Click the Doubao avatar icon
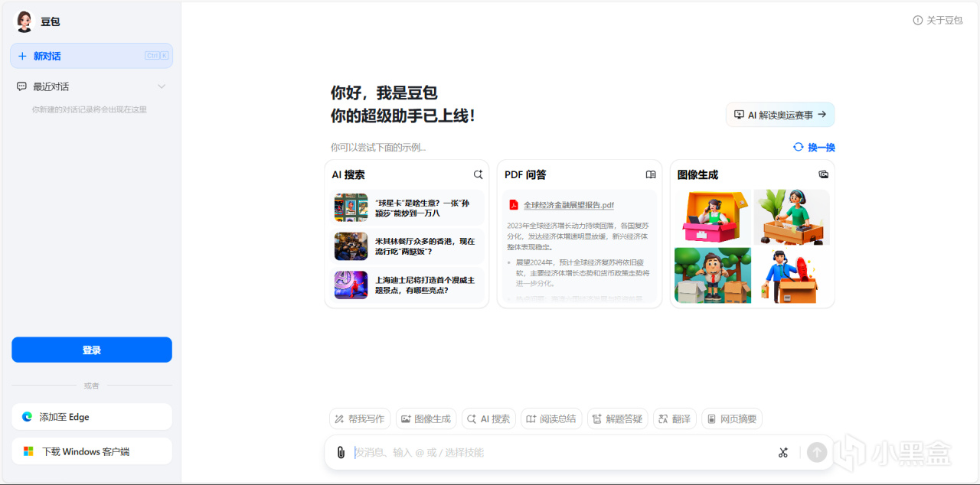Image resolution: width=980 pixels, height=485 pixels. (25, 21)
